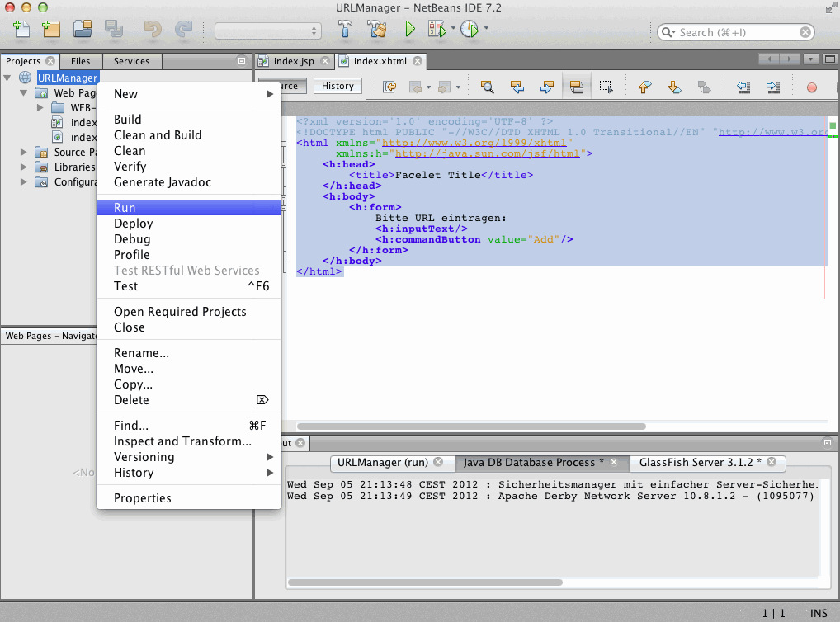
Task: Click the New File toolbar icon
Action: (22, 31)
